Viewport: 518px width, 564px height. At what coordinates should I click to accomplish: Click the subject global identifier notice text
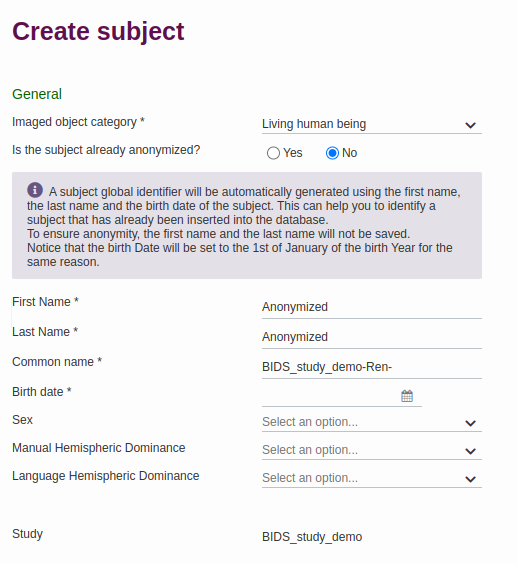244,227
